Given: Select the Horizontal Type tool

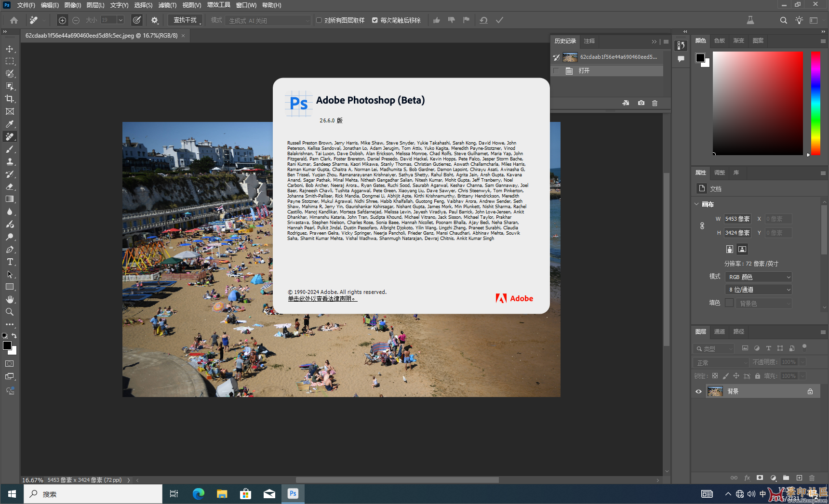Looking at the screenshot, I should (10, 262).
